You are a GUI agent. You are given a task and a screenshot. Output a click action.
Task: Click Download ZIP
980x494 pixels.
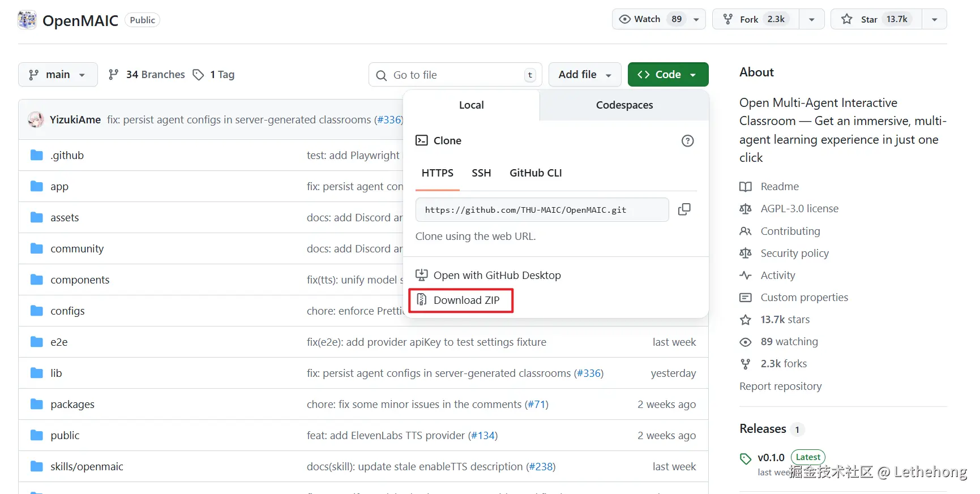click(x=466, y=300)
